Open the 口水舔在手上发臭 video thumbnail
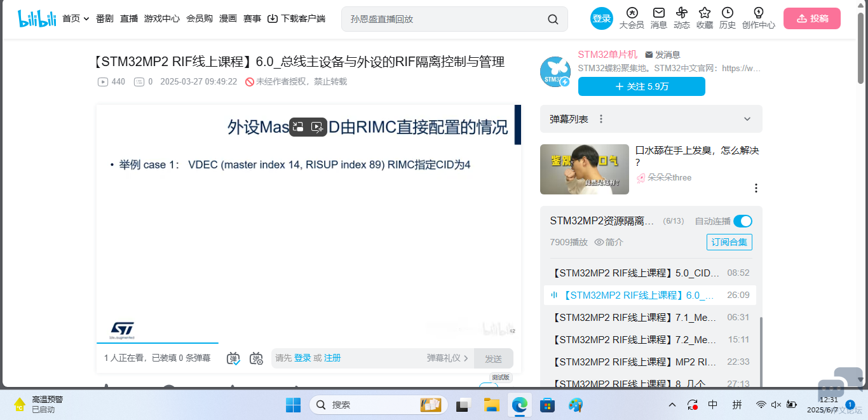 click(585, 169)
